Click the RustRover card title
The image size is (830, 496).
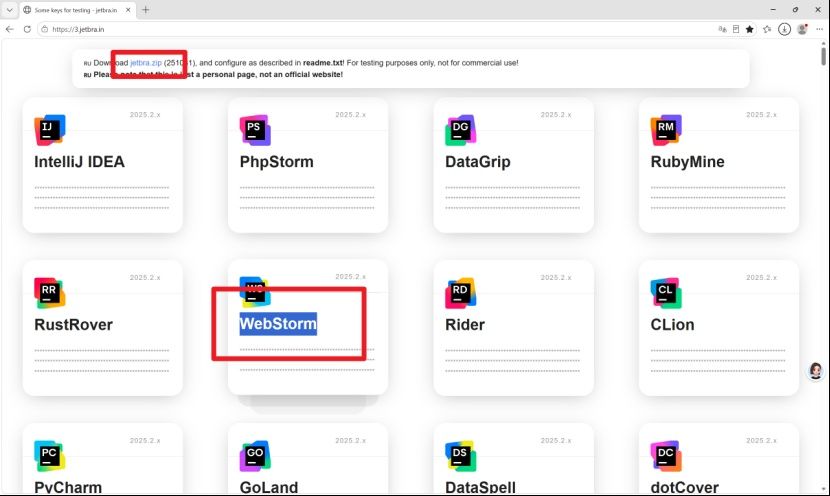tap(73, 324)
